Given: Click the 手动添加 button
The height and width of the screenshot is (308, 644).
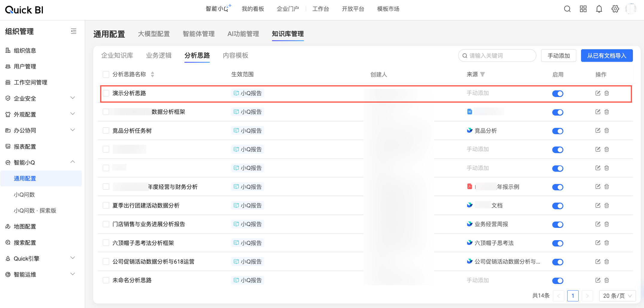Looking at the screenshot, I should pyautogui.click(x=559, y=56).
